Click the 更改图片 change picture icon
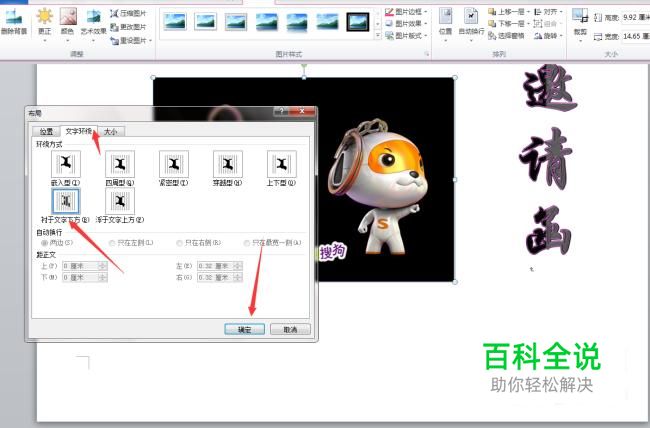Image resolution: width=650 pixels, height=428 pixels. (x=114, y=27)
